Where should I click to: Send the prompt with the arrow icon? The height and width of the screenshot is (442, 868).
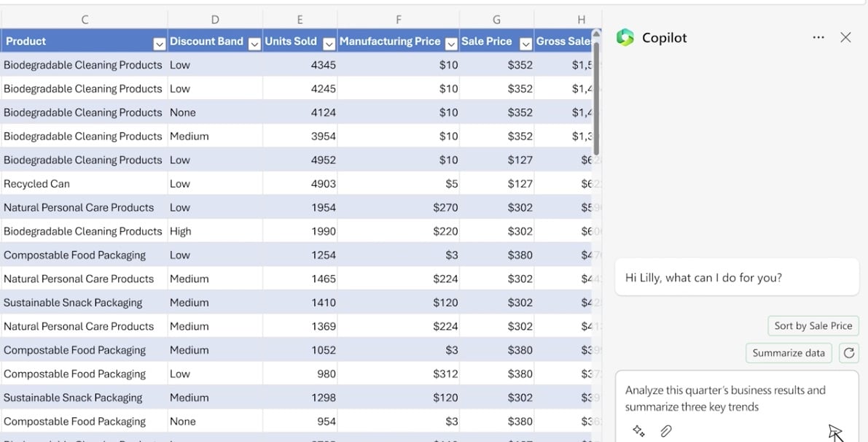[835, 432]
